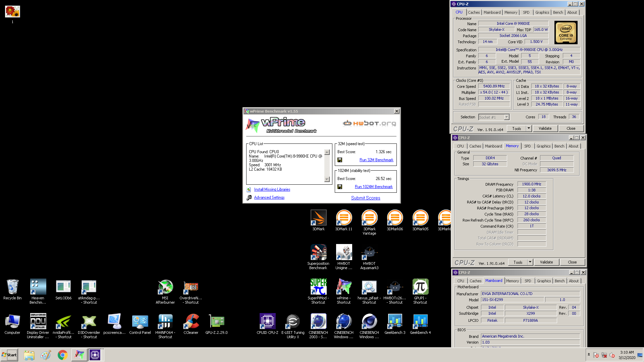Open MSI Afterburner icon
644x362 pixels.
(x=165, y=291)
